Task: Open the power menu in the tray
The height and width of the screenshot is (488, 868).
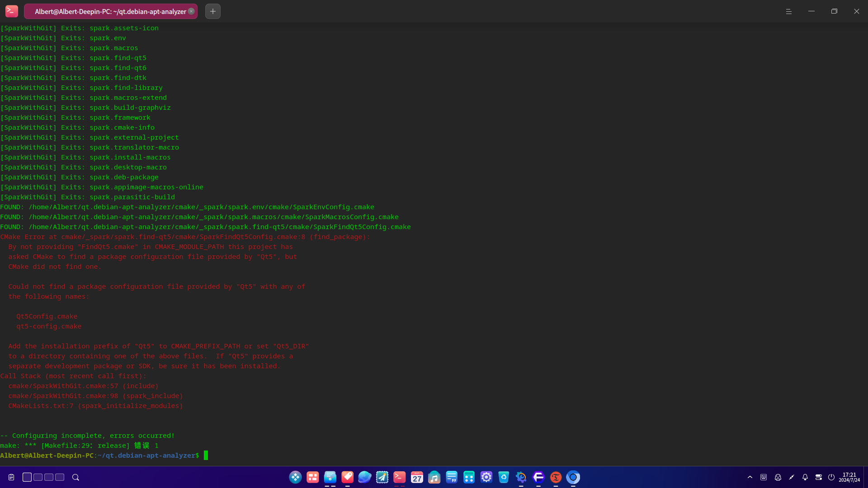Action: coord(831,477)
